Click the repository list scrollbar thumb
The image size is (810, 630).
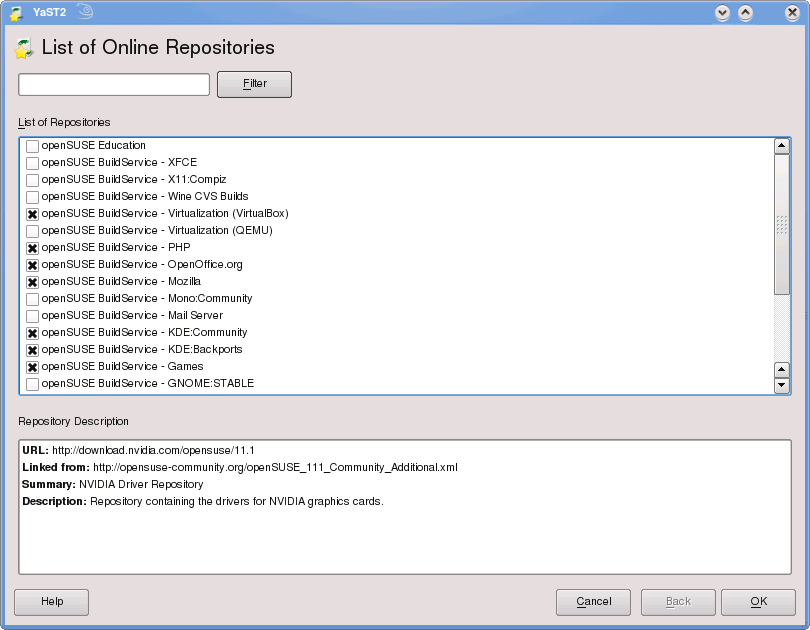click(x=782, y=225)
